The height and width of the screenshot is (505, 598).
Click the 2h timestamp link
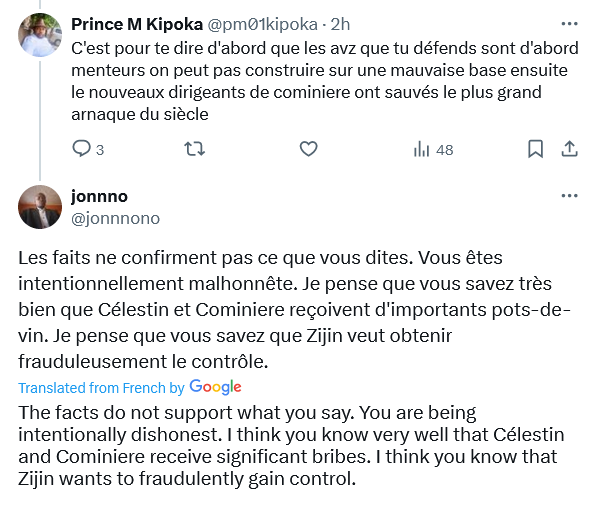[x=340, y=24]
